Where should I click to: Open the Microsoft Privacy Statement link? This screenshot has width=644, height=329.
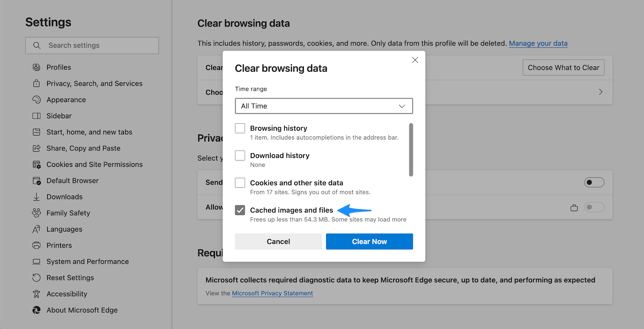coord(272,293)
